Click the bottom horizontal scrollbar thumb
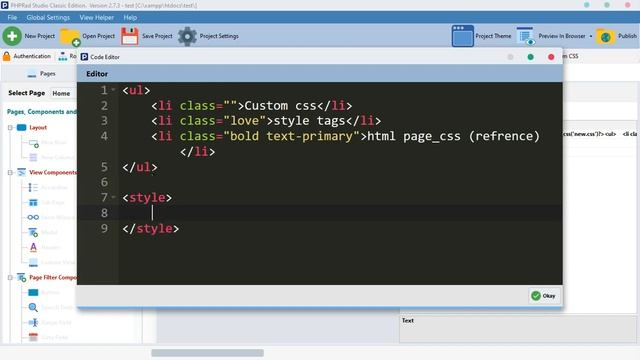Image resolution: width=640 pixels, height=360 pixels. (207, 353)
